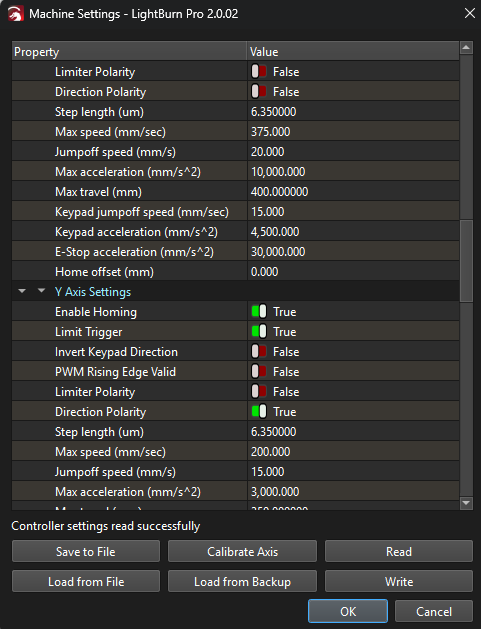Select the Y Axis Settings group row
Screen dimensions: 481x629
click(x=235, y=291)
